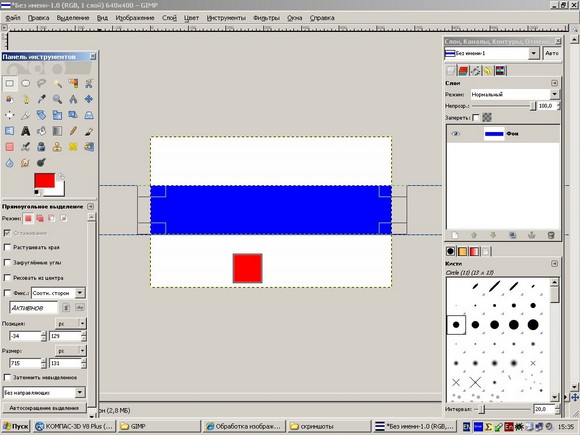Image resolution: width=580 pixels, height=435 pixels.
Task: Open the Правка menu
Action: tap(38, 18)
